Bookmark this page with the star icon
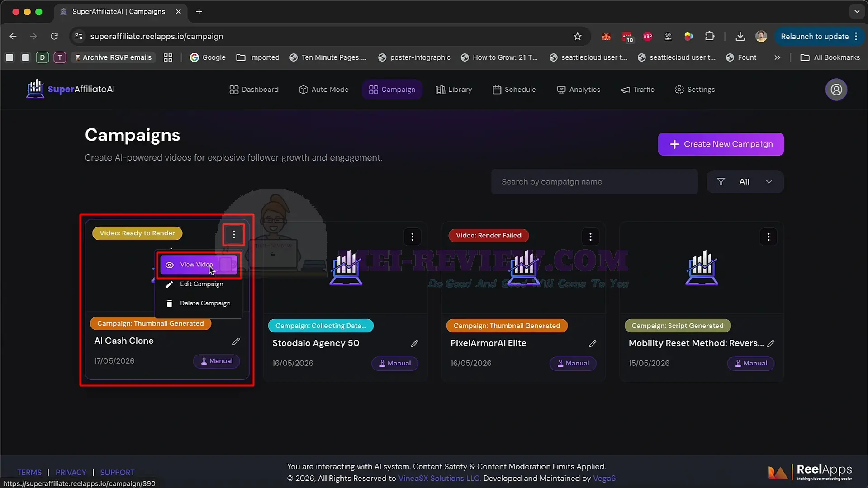Image resolution: width=868 pixels, height=488 pixels. tap(578, 36)
